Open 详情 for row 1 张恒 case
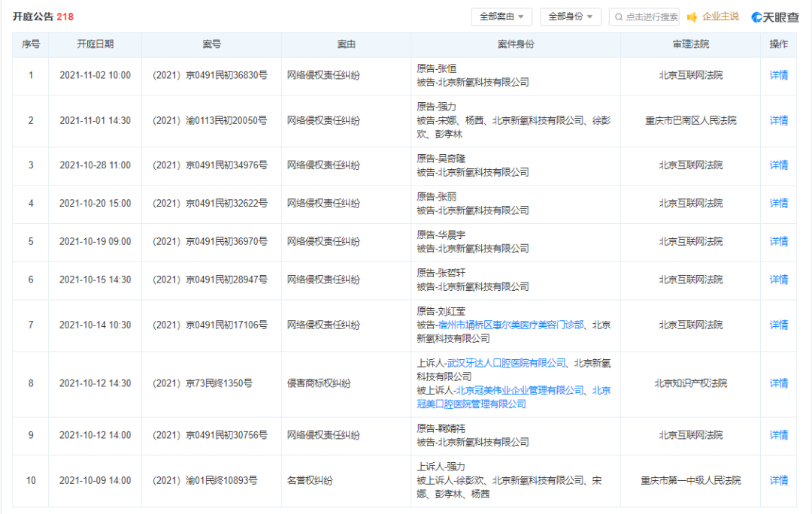 778,75
